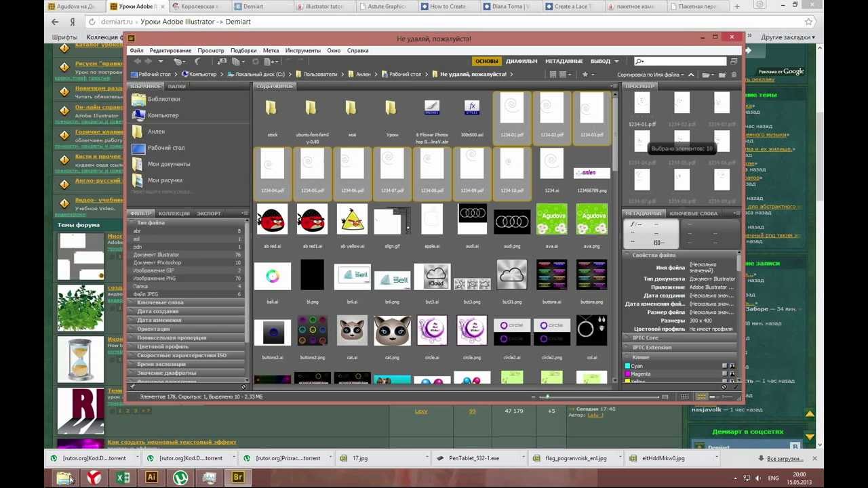Expand the Ключевые слова filter section
This screenshot has width=868, height=488.
[186, 302]
